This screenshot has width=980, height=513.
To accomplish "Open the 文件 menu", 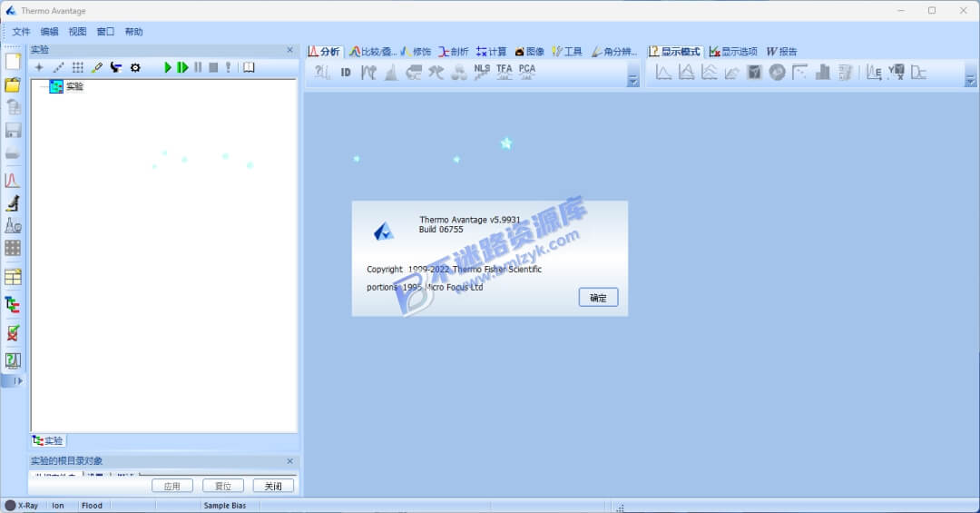I will [x=21, y=32].
